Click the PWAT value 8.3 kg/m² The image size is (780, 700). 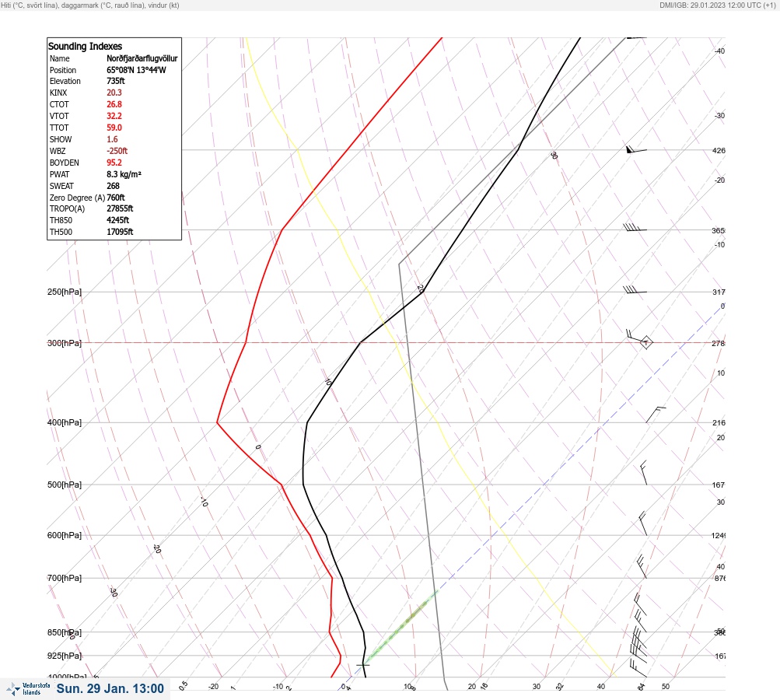124,174
